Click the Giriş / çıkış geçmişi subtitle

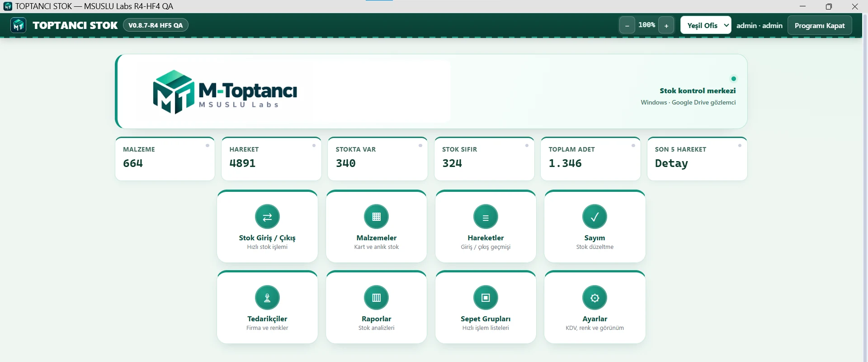(486, 247)
